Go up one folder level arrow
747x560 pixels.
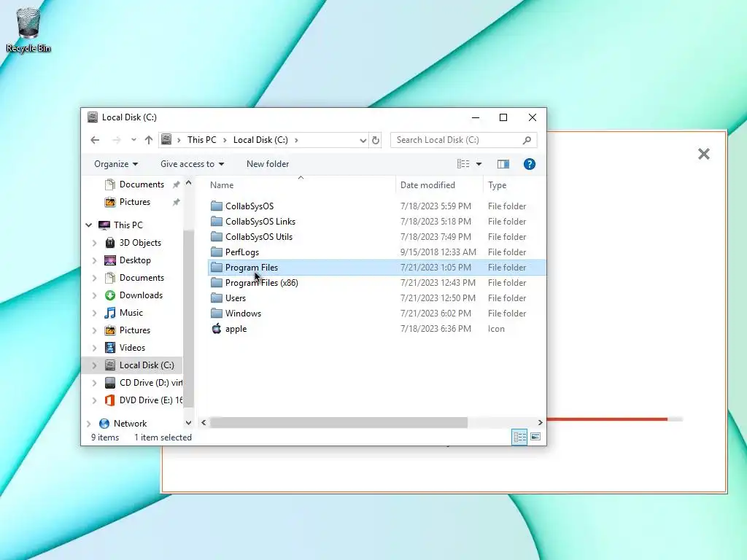[x=149, y=140]
